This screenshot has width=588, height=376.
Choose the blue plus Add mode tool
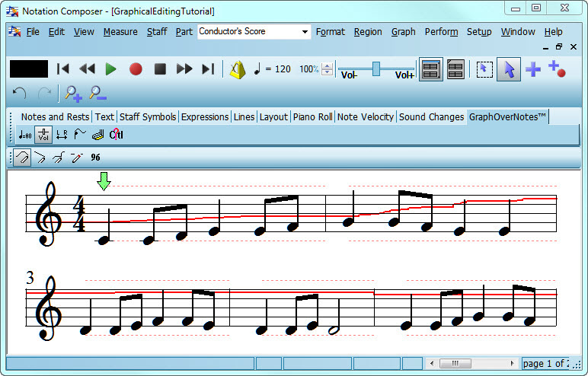pyautogui.click(x=533, y=69)
